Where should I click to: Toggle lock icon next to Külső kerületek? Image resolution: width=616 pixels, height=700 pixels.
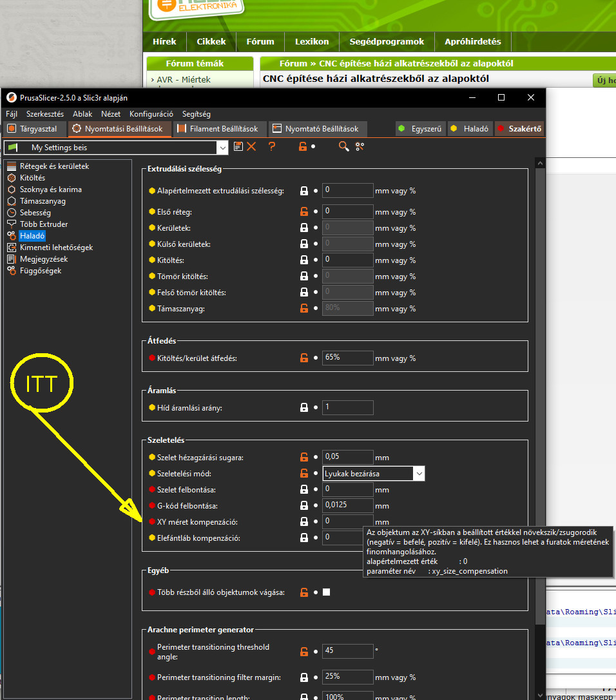[304, 244]
